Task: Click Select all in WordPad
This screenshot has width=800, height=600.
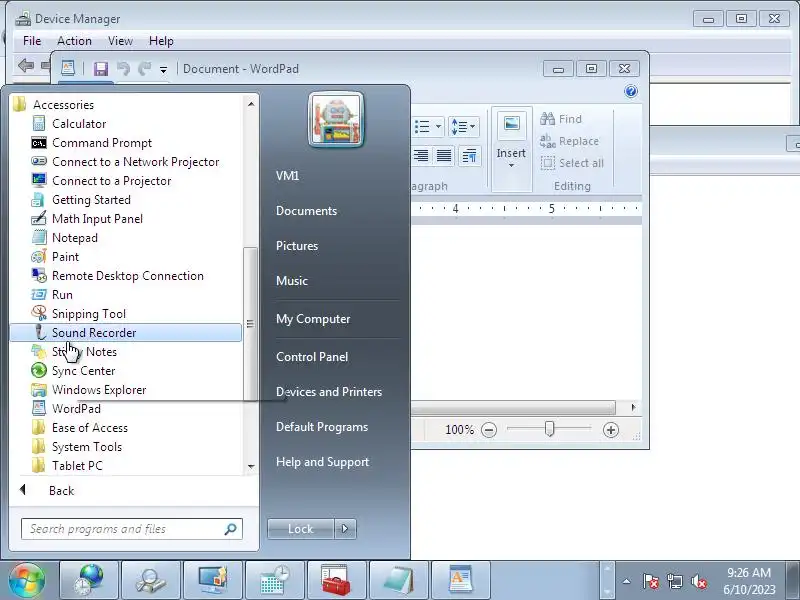Action: (572, 163)
